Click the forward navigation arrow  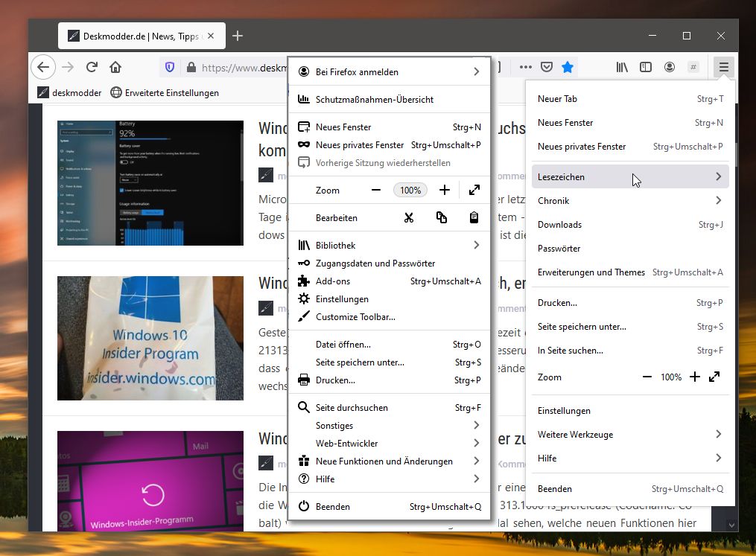[68, 67]
